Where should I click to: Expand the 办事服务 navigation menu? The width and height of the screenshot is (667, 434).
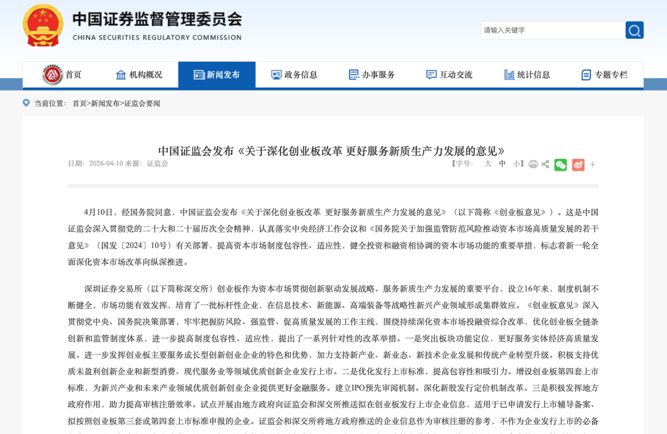tap(371, 75)
